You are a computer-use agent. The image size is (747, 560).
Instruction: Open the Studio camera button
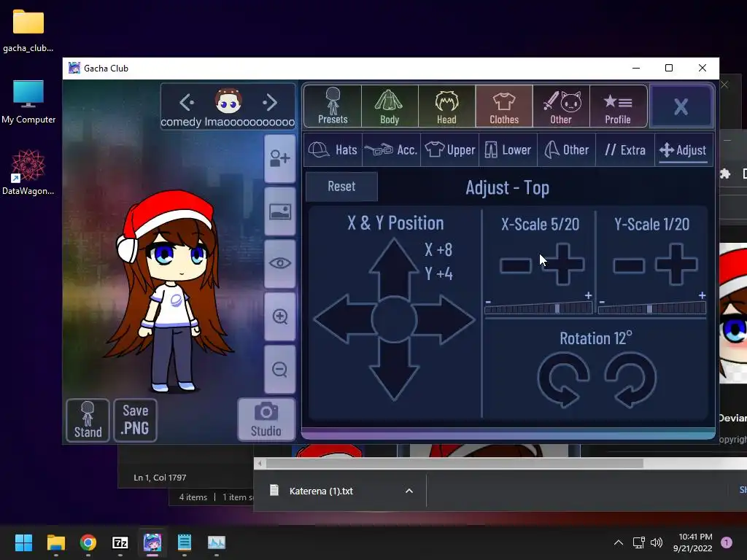coord(266,419)
